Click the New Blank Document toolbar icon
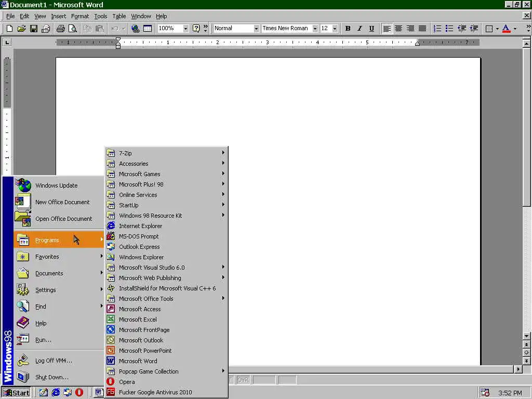Screen dimensions: 532x399 pyautogui.click(x=9, y=29)
